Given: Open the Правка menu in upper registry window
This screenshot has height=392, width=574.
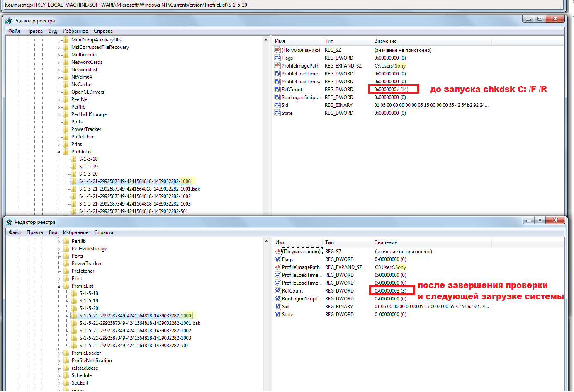Looking at the screenshot, I should pos(34,31).
